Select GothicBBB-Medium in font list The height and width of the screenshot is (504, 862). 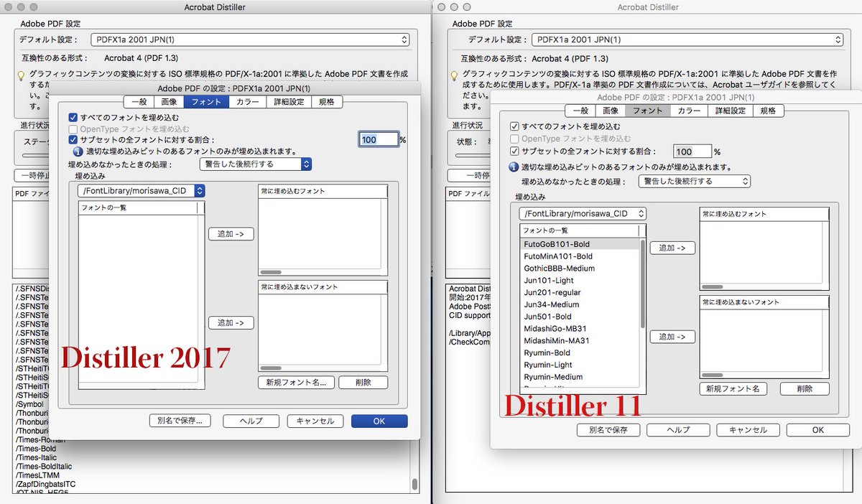coord(580,269)
